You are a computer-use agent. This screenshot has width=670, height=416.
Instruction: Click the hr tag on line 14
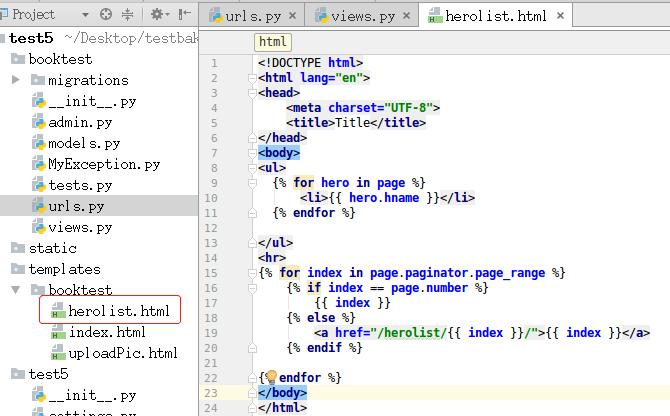click(x=272, y=258)
